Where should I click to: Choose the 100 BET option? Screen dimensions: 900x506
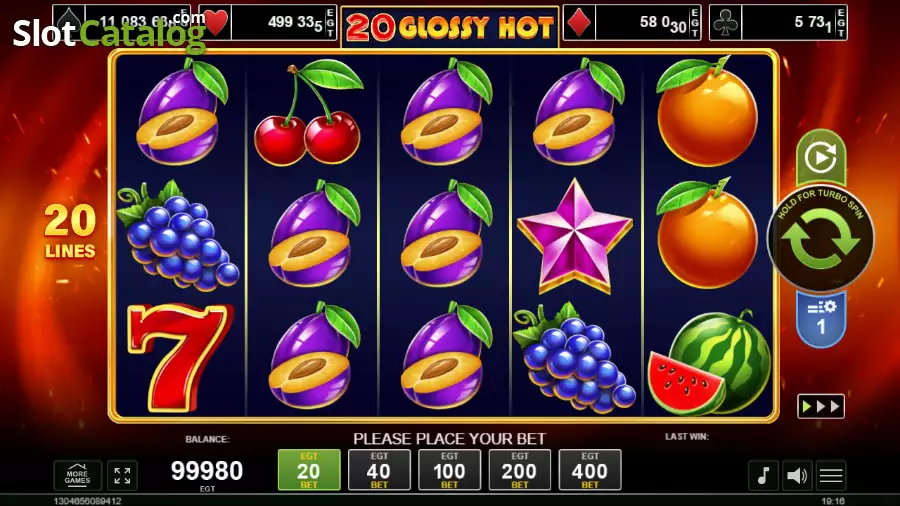tap(449, 470)
